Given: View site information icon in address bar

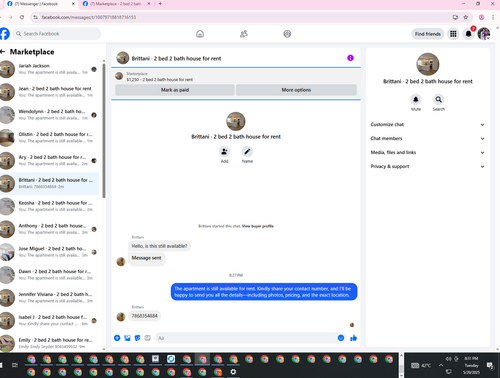Looking at the screenshot, I should tap(35, 17).
